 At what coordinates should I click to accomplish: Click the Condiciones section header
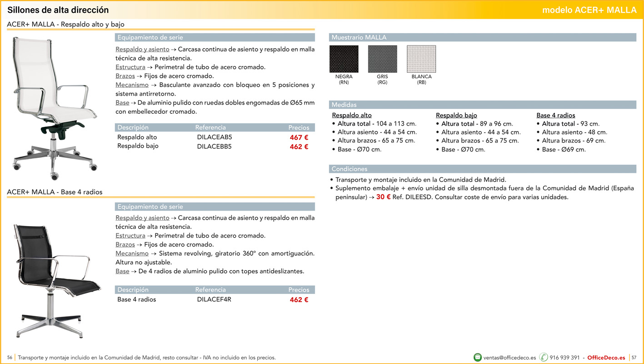click(349, 169)
